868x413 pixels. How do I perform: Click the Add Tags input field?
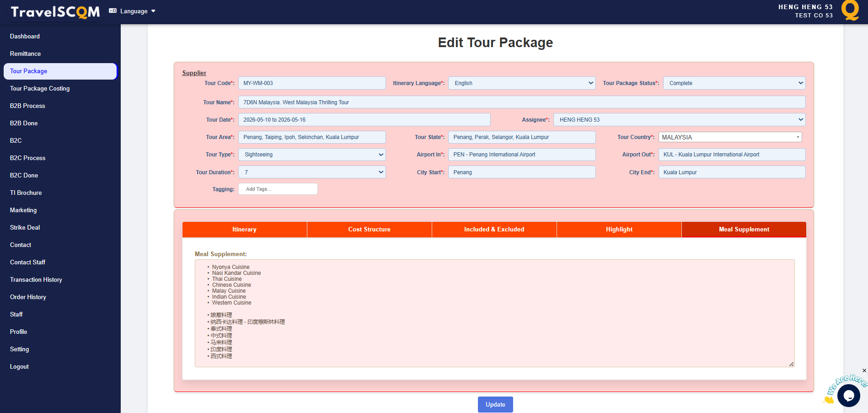pyautogui.click(x=278, y=189)
